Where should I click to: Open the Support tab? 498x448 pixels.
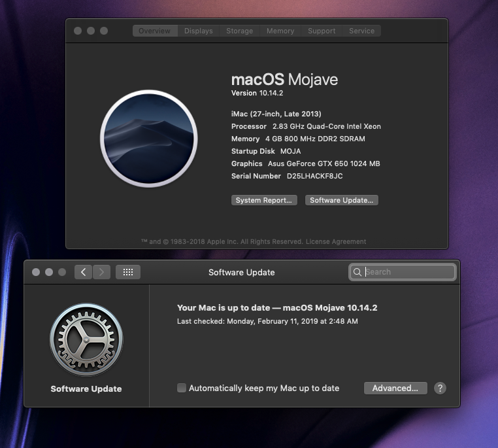point(322,31)
